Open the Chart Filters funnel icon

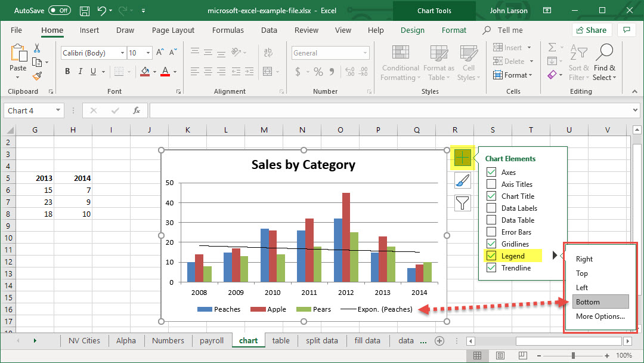coord(463,203)
